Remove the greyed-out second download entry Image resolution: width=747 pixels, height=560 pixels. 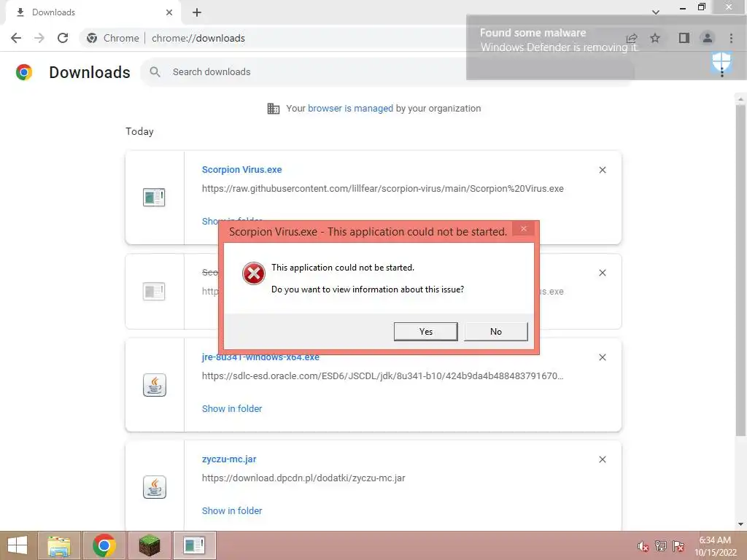[602, 273]
